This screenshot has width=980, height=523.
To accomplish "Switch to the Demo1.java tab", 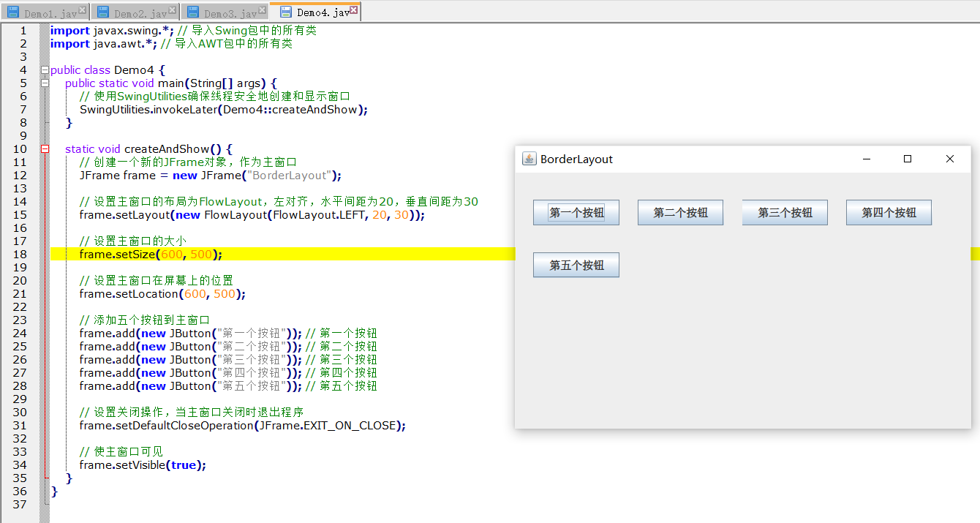I will 45,13.
